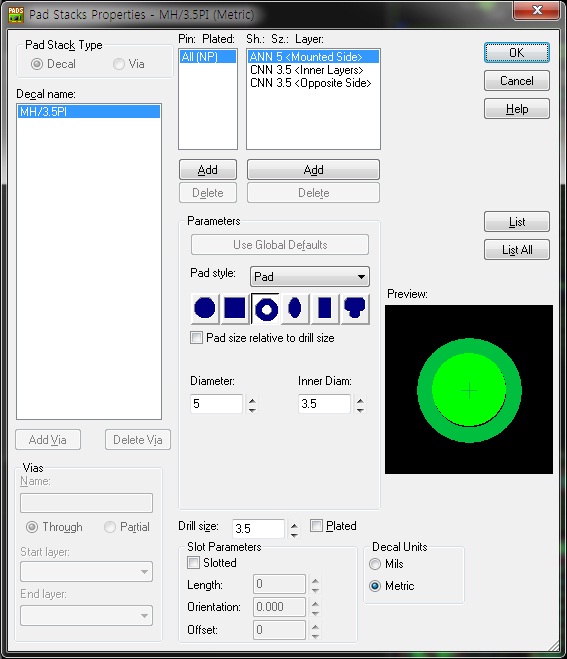Click the List All button
The height and width of the screenshot is (659, 567).
(x=517, y=250)
